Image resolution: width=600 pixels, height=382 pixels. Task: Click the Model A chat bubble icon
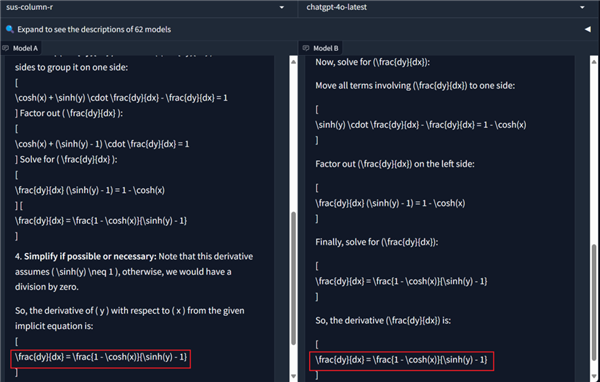pos(6,48)
